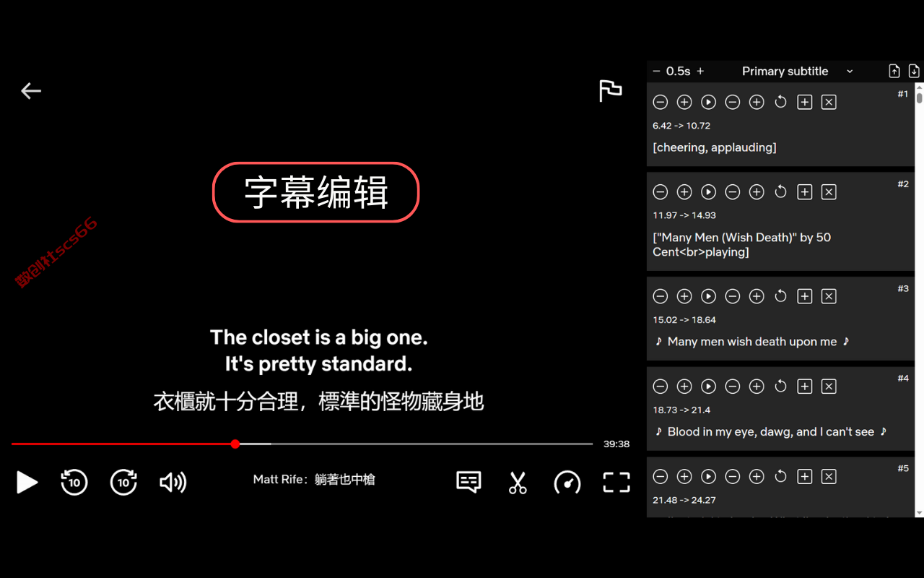The height and width of the screenshot is (578, 924).
Task: Open the Primary subtitle dropdown
Action: [x=798, y=71]
